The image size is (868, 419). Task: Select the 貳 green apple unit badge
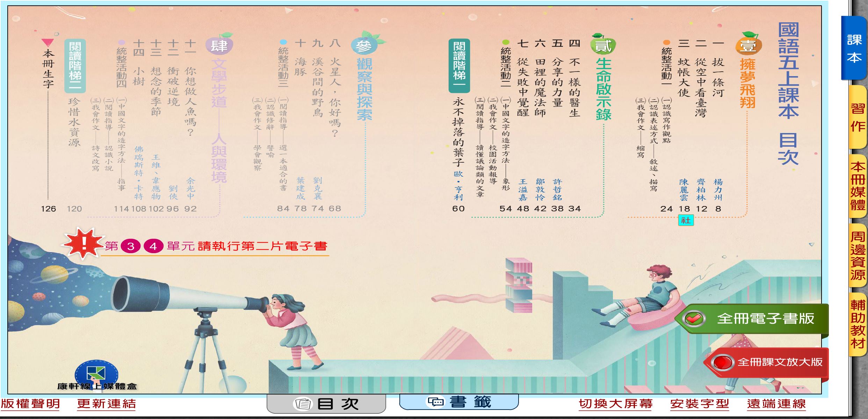[x=603, y=45]
